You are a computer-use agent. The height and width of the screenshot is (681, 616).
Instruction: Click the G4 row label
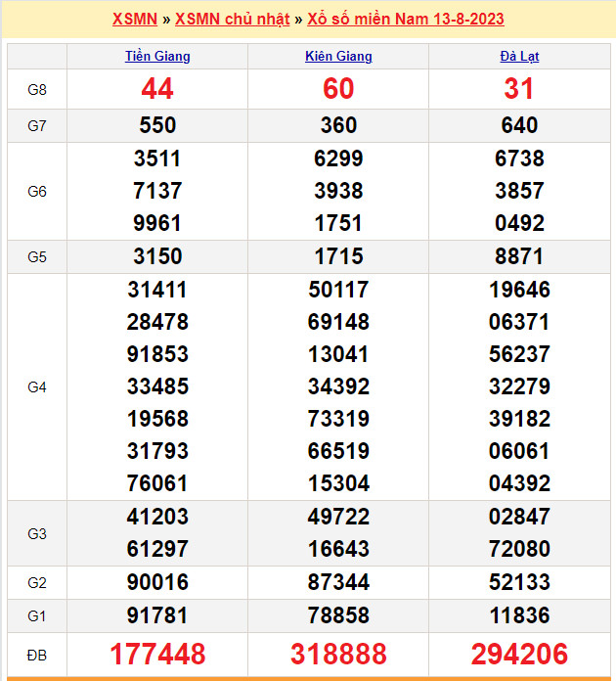click(x=37, y=386)
